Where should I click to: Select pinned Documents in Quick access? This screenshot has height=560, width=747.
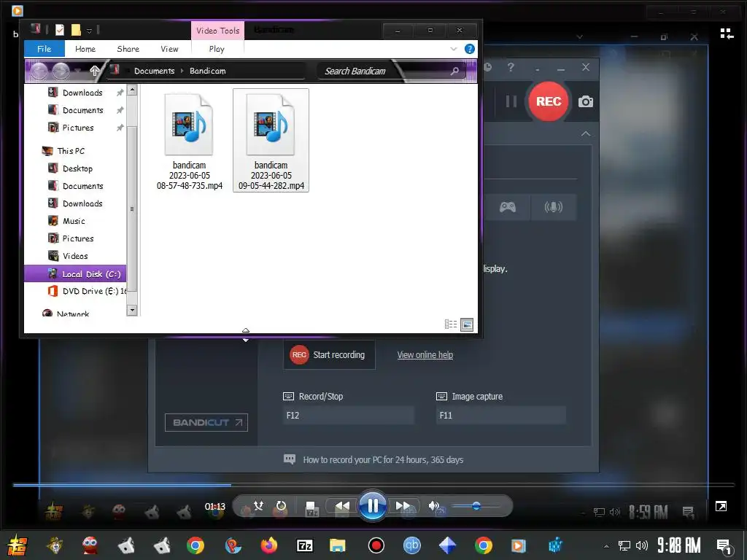(82, 110)
